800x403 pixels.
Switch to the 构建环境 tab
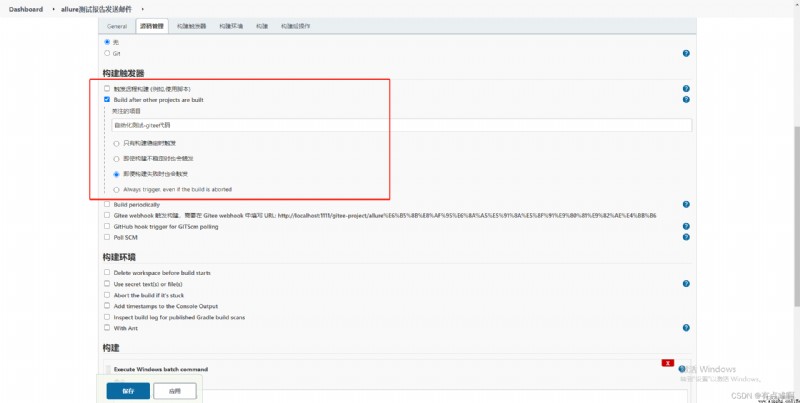click(x=231, y=26)
